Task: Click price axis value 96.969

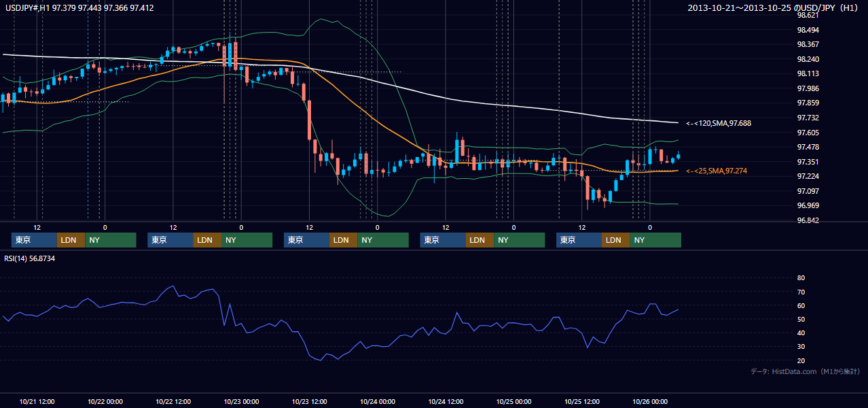Action: 808,205
